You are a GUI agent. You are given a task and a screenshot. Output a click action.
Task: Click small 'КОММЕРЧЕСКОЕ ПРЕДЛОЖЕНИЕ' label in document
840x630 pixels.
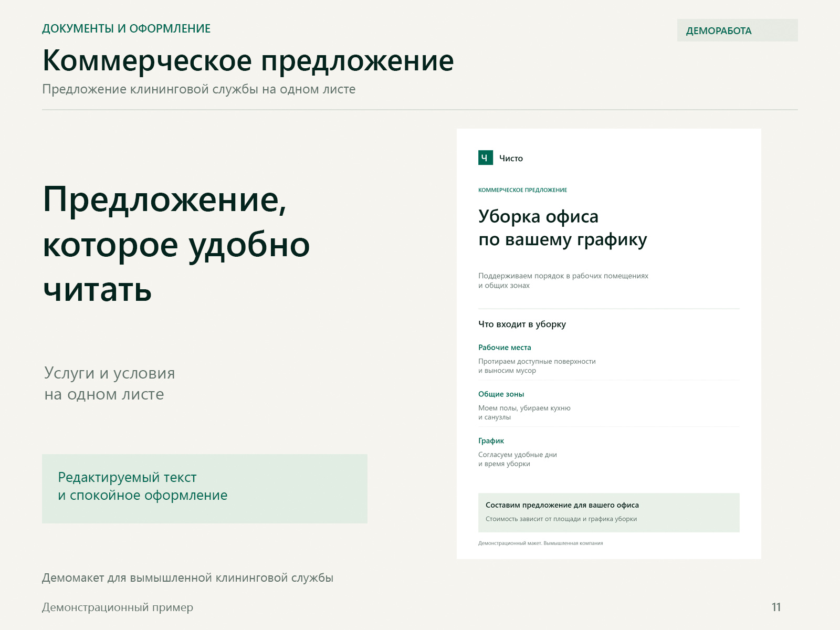[x=522, y=190]
